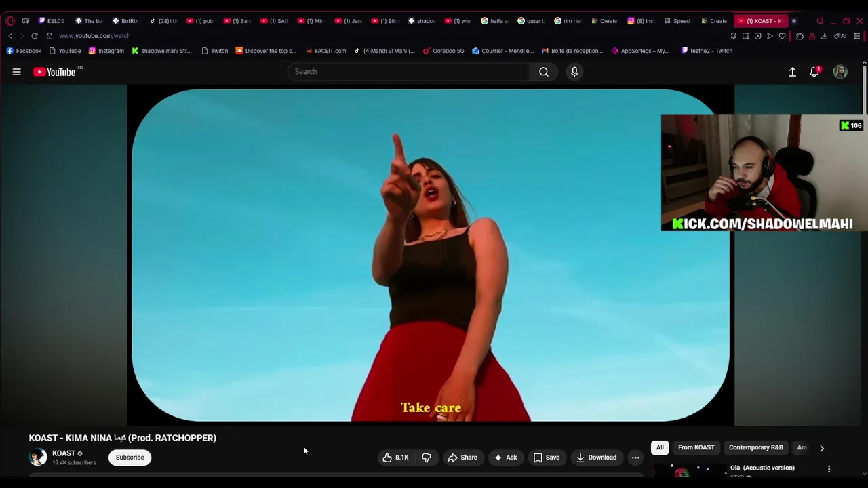Open Ola (Acoustic version) thumbnail
Image resolution: width=868 pixels, height=488 pixels.
tap(689, 470)
